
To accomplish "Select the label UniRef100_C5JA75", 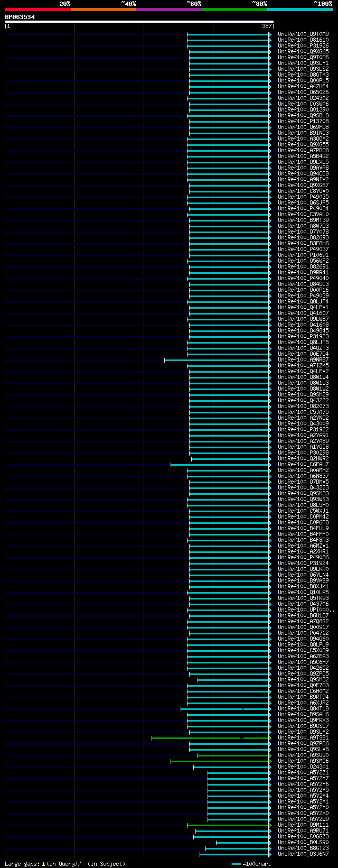I will click(303, 412).
